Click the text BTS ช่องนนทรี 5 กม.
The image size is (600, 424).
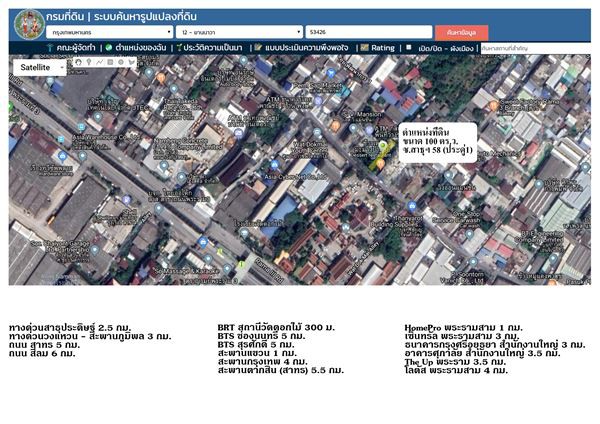coord(261,336)
